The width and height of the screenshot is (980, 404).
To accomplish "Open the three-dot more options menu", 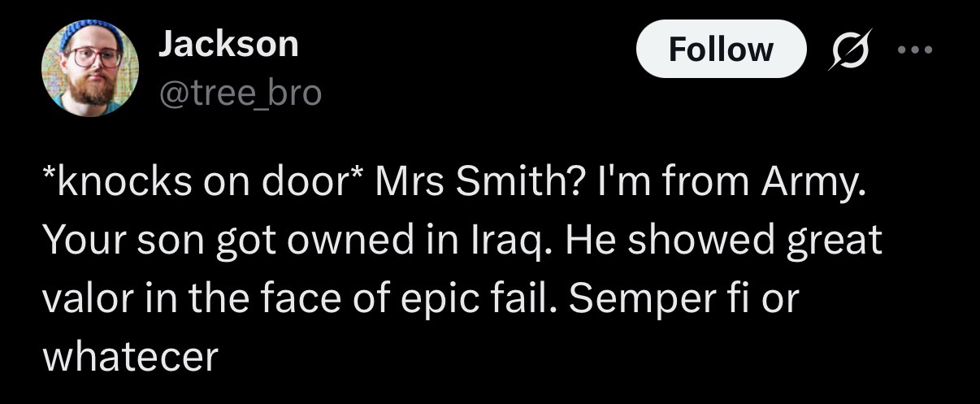I will (916, 50).
